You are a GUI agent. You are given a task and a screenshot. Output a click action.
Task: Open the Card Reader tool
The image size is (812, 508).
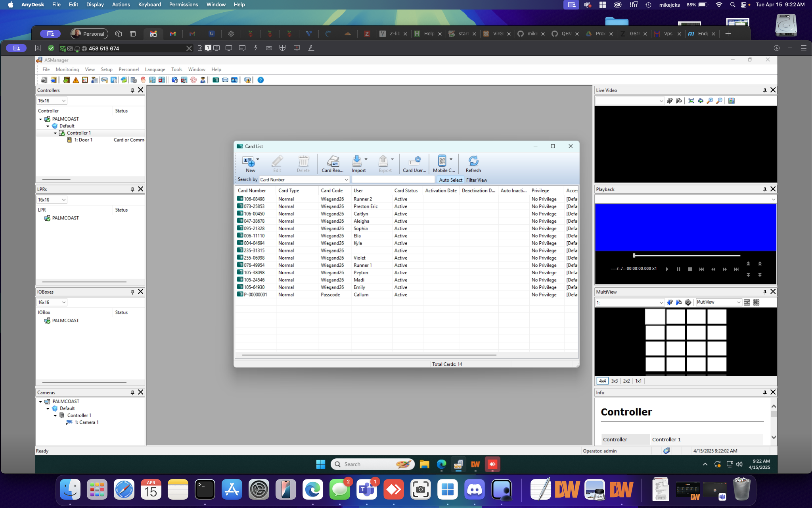332,162
